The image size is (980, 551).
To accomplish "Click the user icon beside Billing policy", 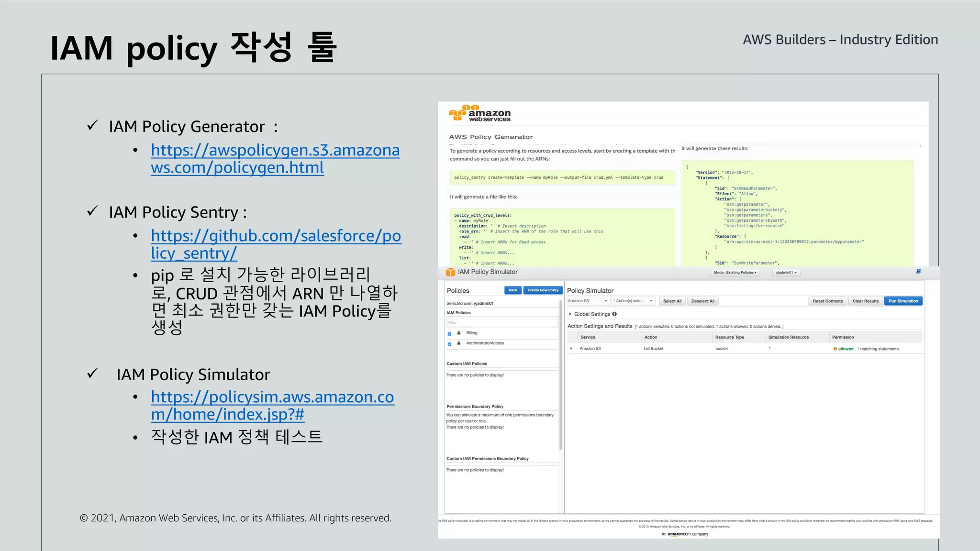I will click(459, 333).
